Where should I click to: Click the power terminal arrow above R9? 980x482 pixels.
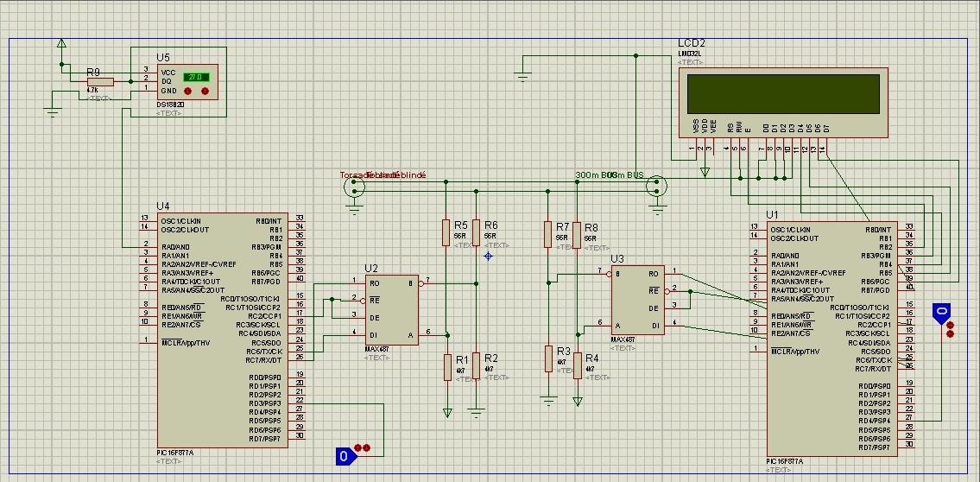pos(61,43)
